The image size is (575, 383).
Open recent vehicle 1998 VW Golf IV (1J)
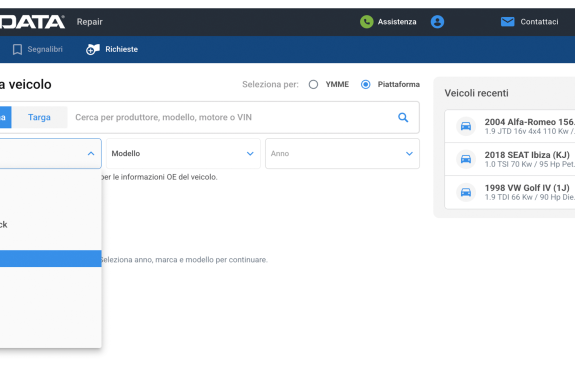coord(510,192)
